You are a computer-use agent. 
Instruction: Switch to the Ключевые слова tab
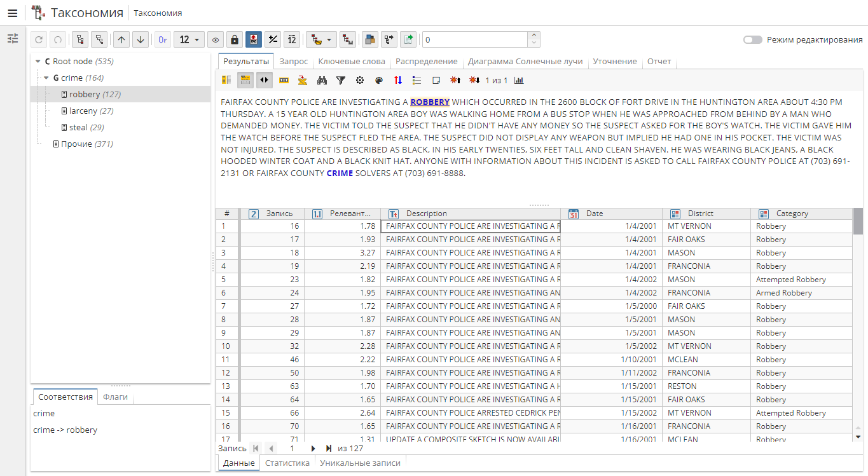tap(352, 62)
